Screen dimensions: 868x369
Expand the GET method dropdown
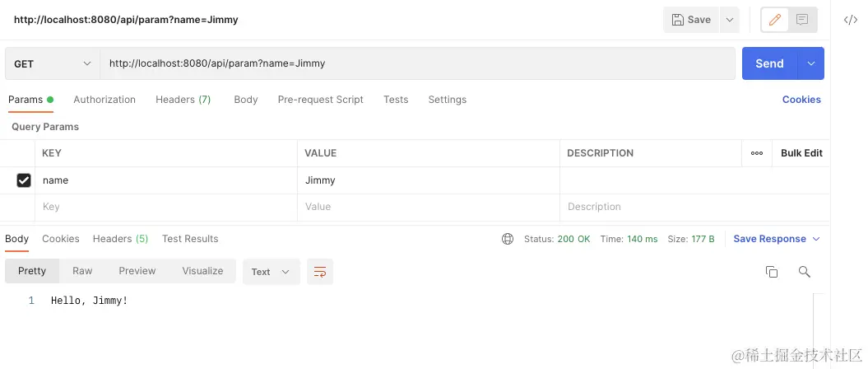pos(87,63)
